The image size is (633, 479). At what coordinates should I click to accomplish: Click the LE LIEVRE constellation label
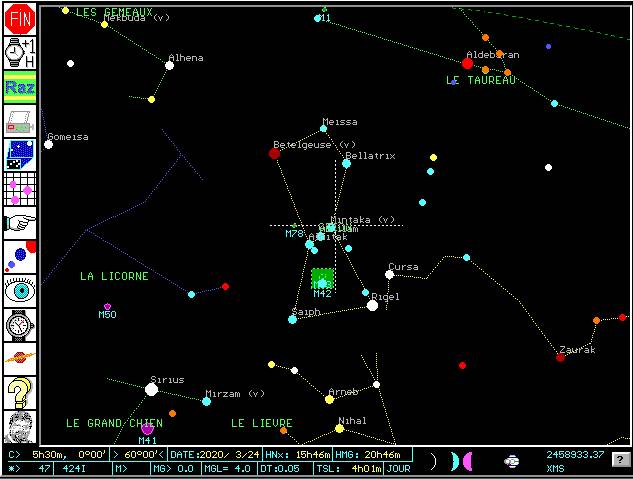262,423
